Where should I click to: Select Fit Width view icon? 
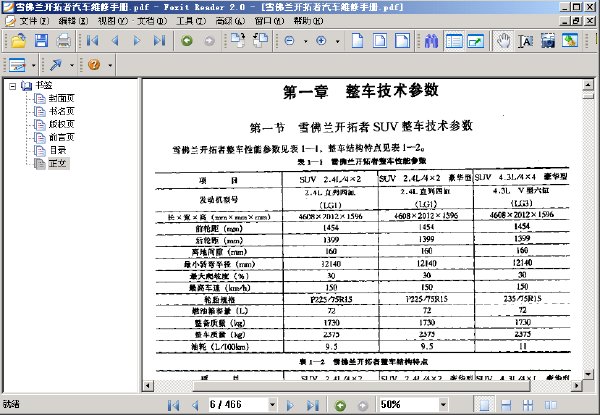(x=402, y=41)
